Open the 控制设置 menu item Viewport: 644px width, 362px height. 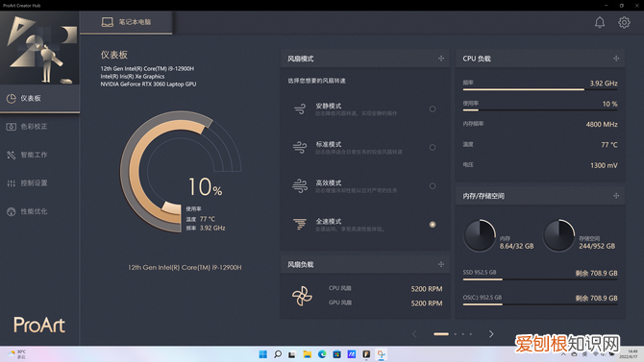coord(39,183)
